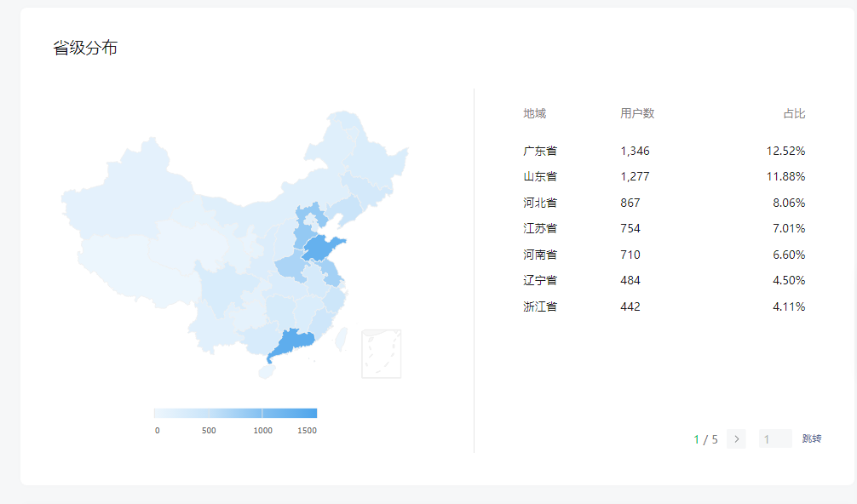Click the percentage 8.06%
Image resolution: width=857 pixels, height=504 pixels.
[x=789, y=203]
